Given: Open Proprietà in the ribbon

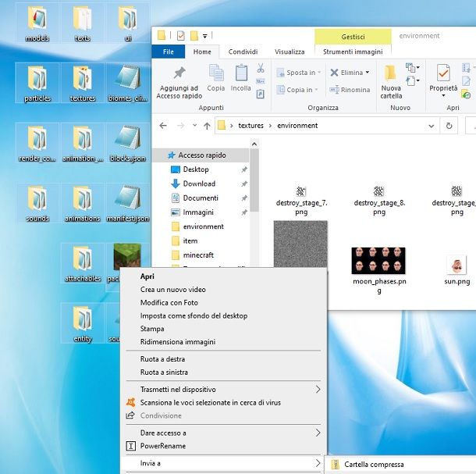Looking at the screenshot, I should click(x=443, y=80).
